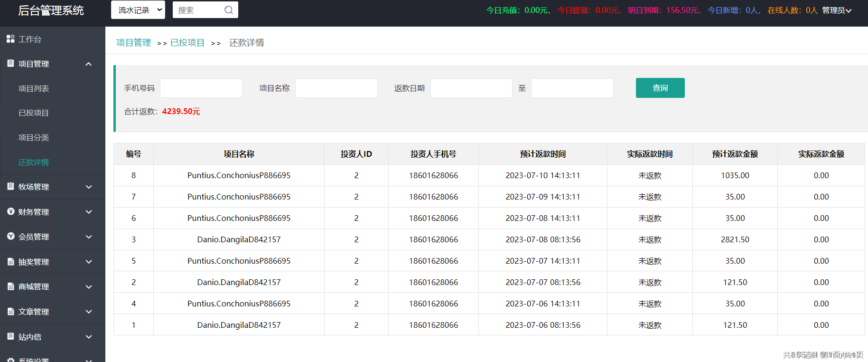Click the 今日充值 stat in header
Viewport: 868px width, 362px height.
[518, 10]
